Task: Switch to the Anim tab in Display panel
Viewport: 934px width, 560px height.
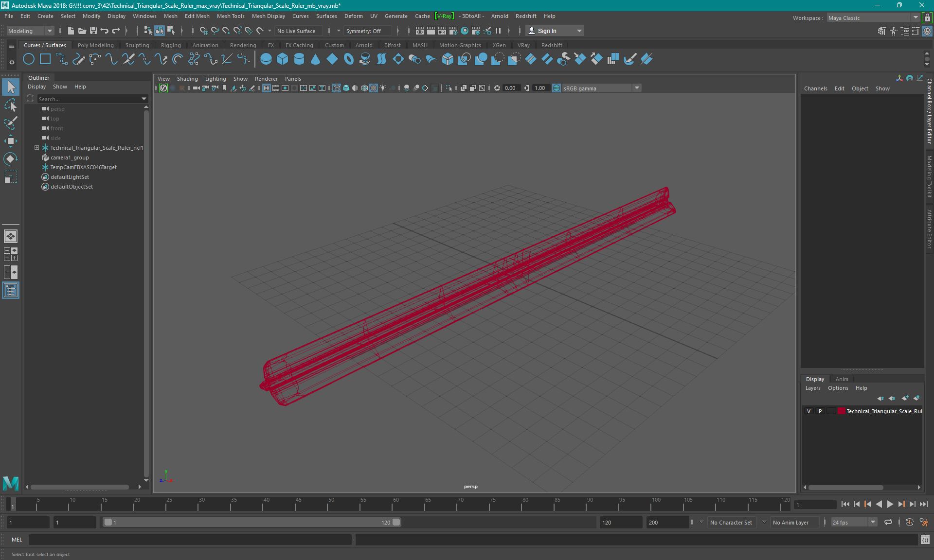Action: point(841,379)
